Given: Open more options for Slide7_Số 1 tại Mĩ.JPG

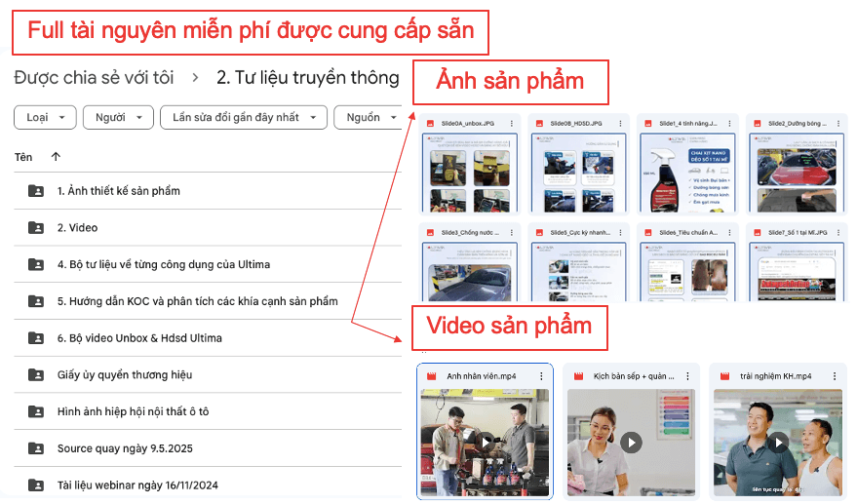Looking at the screenshot, I should point(838,232).
